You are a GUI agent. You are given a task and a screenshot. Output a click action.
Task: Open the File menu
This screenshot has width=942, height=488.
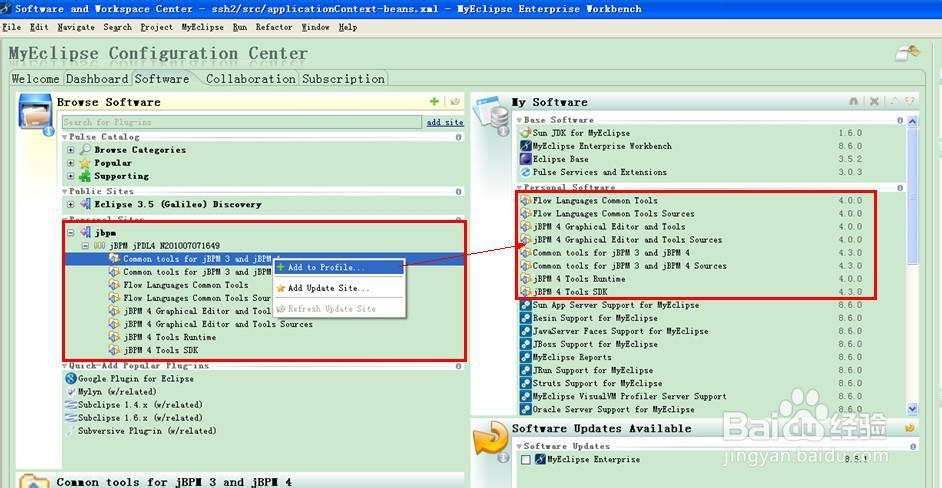coord(11,27)
